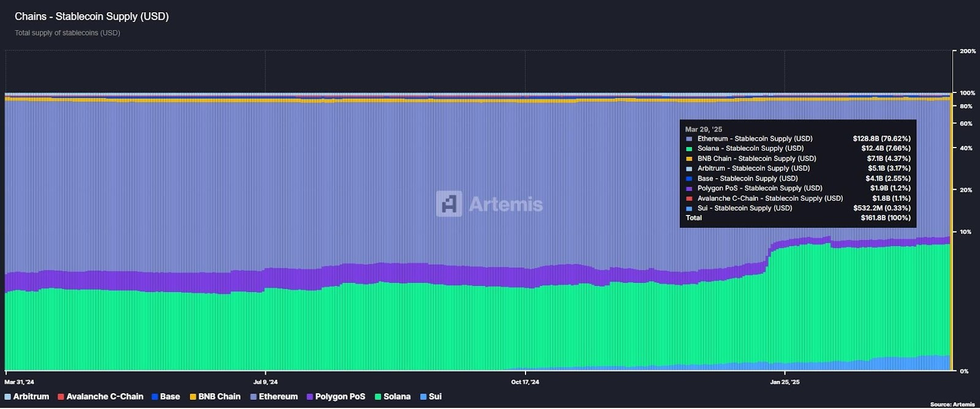
Task: Click the dark blue Base legend swatch
Action: pyautogui.click(x=154, y=397)
